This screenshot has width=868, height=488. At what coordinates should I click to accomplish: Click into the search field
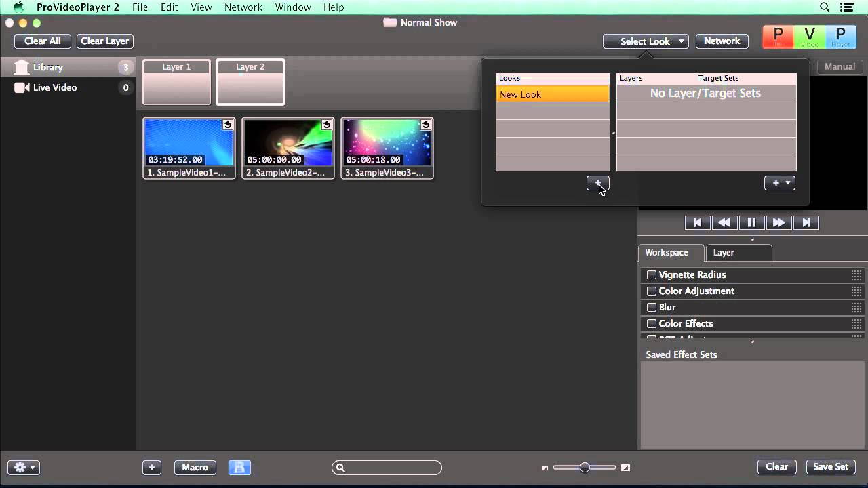[x=387, y=468]
